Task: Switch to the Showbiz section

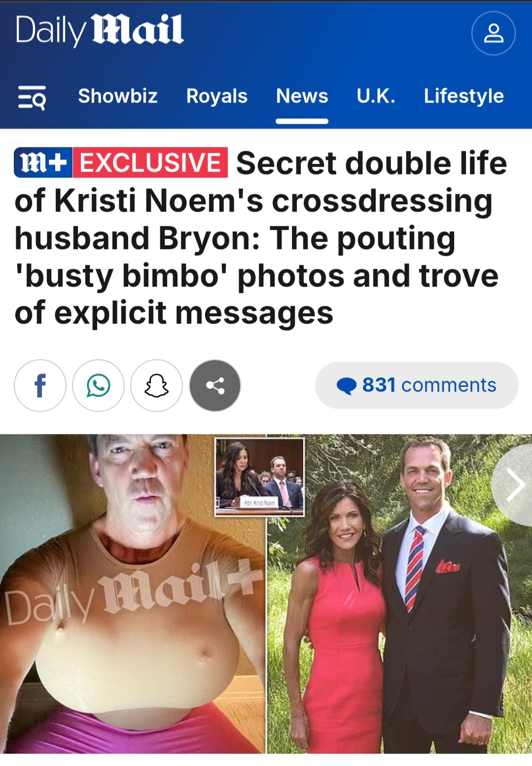Action: click(118, 96)
